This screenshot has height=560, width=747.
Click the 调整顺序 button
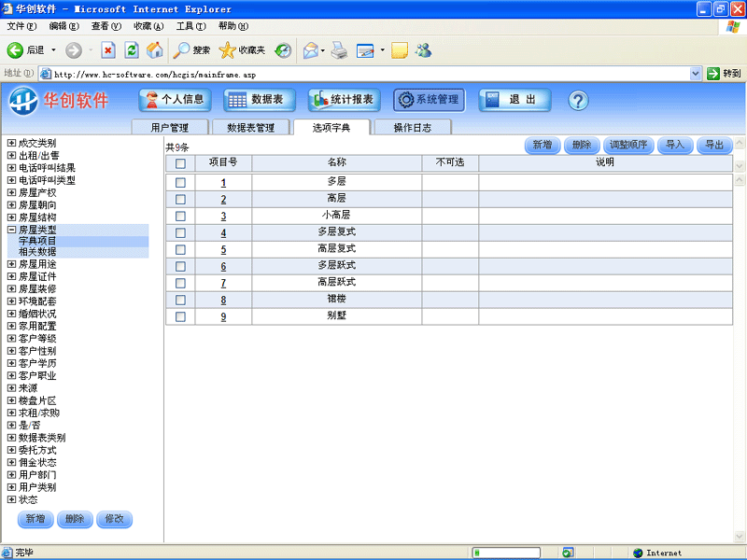(x=628, y=145)
